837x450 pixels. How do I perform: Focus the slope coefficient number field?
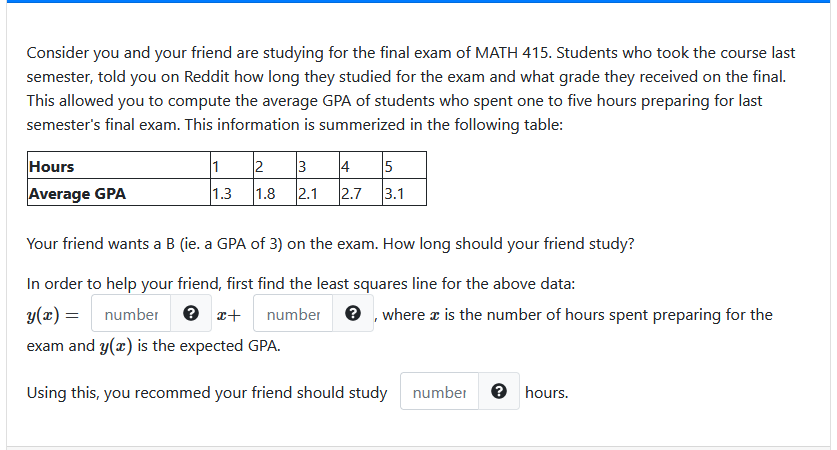pos(131,313)
